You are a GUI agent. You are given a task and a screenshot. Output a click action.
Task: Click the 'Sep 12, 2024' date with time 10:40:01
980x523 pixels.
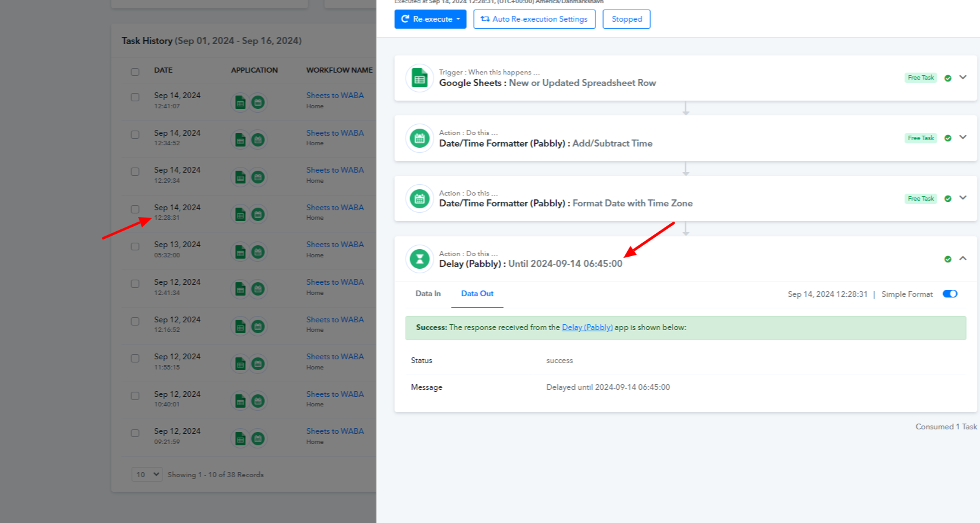coord(177,394)
